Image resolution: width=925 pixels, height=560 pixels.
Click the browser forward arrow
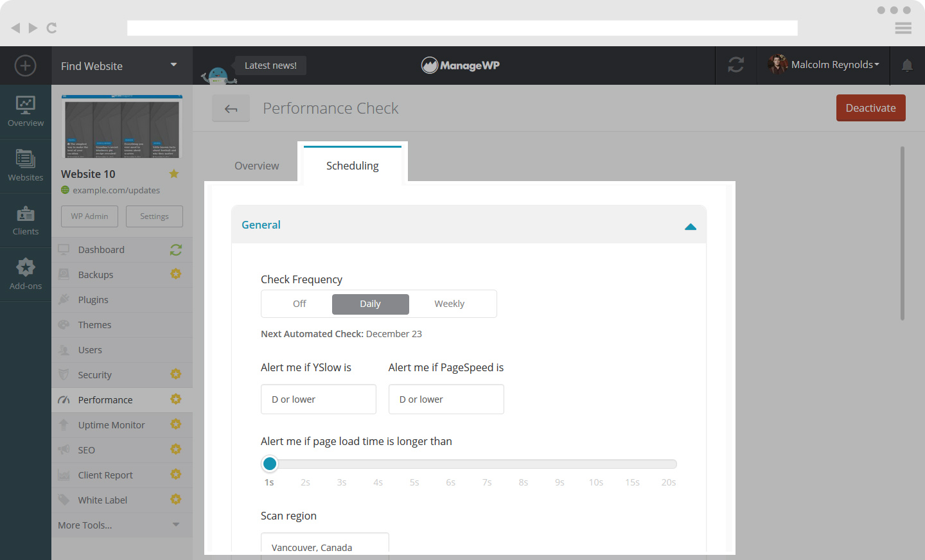(33, 28)
